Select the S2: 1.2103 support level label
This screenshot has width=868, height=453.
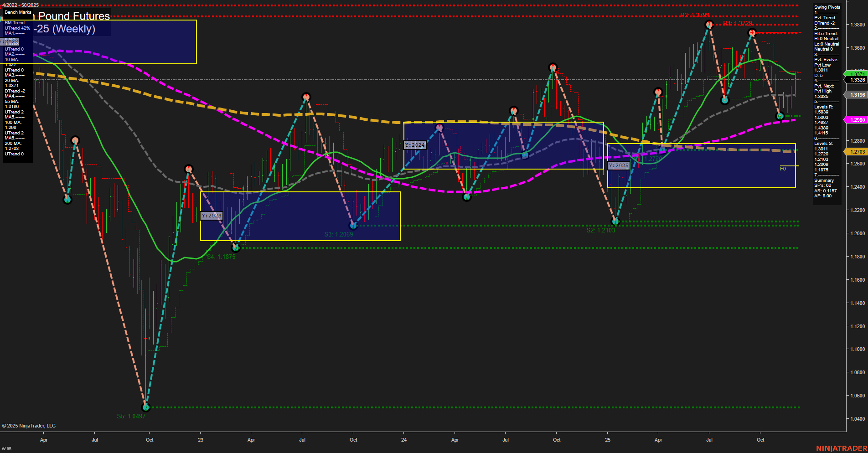tap(601, 230)
